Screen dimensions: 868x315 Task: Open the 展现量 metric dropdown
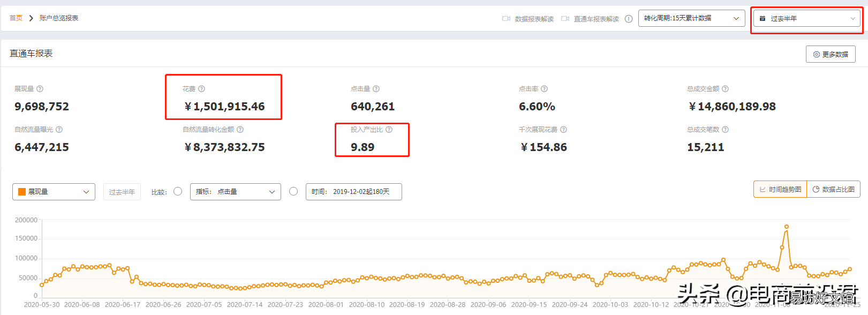coord(54,192)
